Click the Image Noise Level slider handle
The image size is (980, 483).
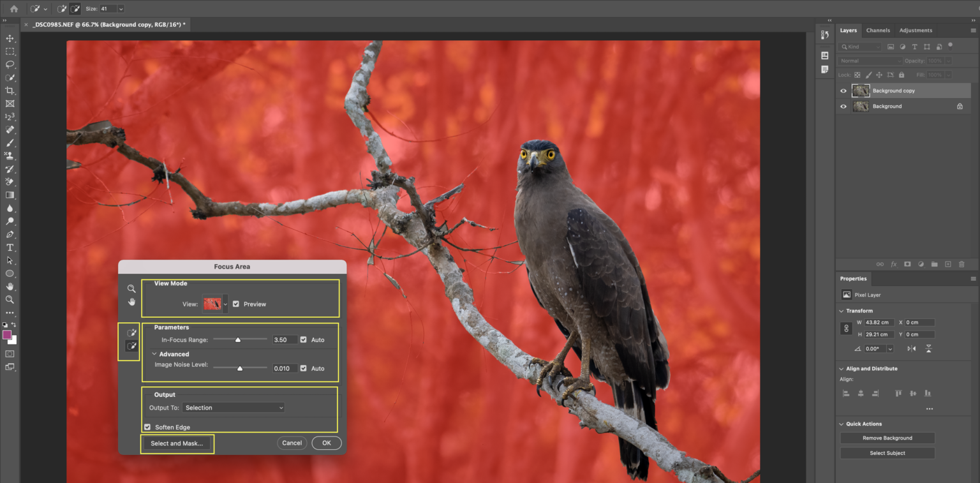coord(240,368)
